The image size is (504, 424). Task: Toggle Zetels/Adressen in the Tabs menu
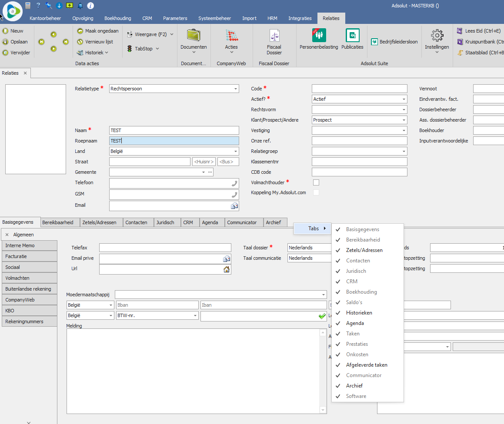(x=364, y=250)
